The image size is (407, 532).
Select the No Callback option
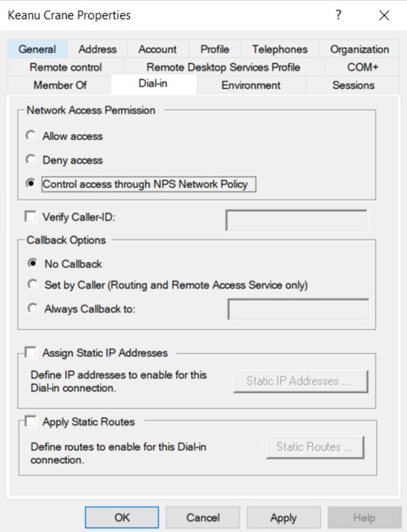(x=31, y=263)
